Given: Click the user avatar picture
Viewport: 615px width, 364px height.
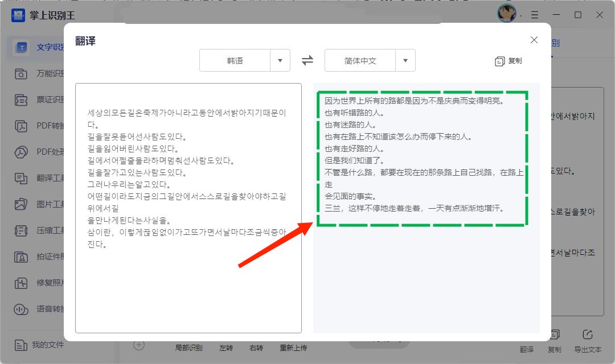Looking at the screenshot, I should [x=506, y=13].
